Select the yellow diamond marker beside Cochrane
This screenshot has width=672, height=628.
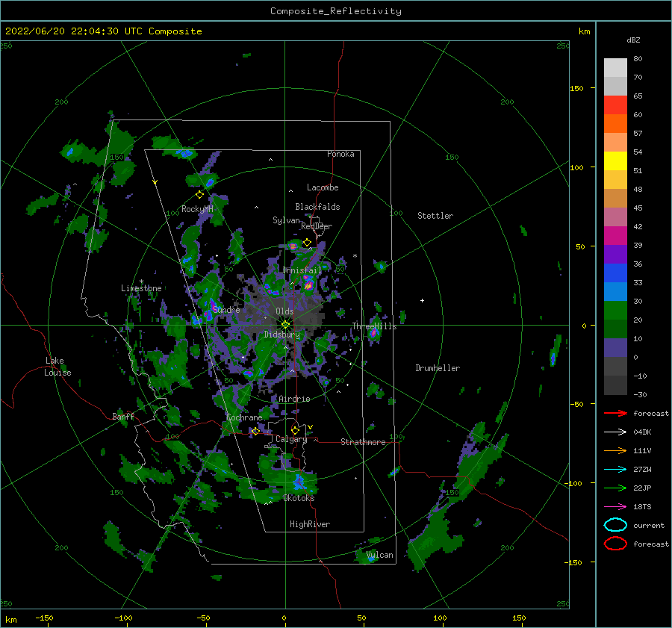point(256,432)
